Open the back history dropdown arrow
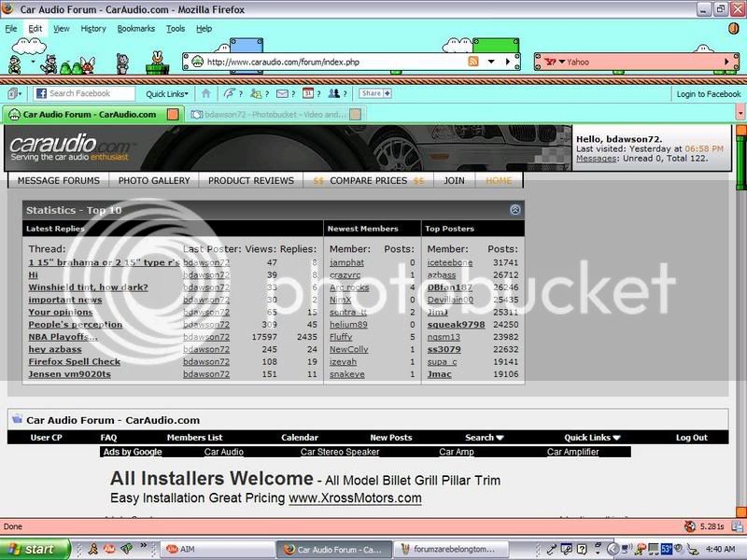Image resolution: width=747 pixels, height=560 pixels. pos(33,62)
